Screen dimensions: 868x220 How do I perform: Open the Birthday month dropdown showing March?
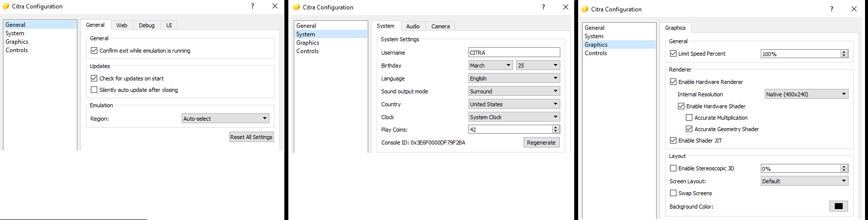(491, 66)
